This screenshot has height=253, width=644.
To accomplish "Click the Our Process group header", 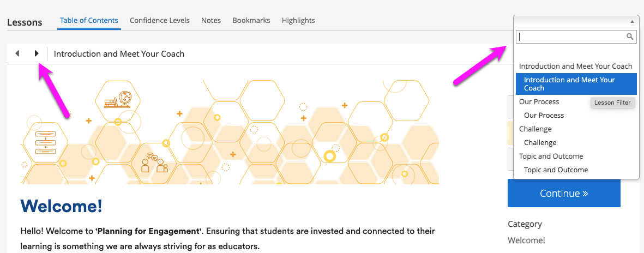I will pos(539,101).
